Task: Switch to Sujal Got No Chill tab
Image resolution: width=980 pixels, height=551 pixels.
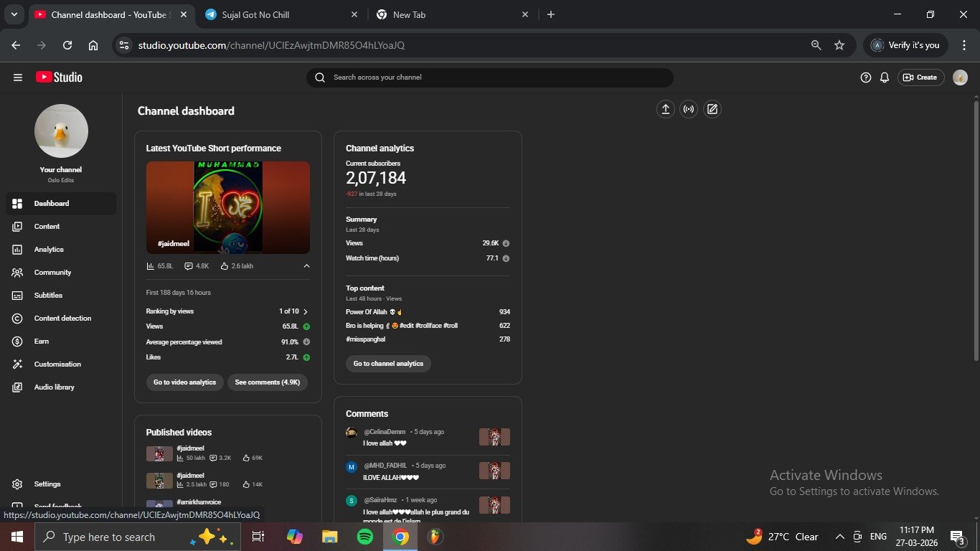Action: coord(280,14)
